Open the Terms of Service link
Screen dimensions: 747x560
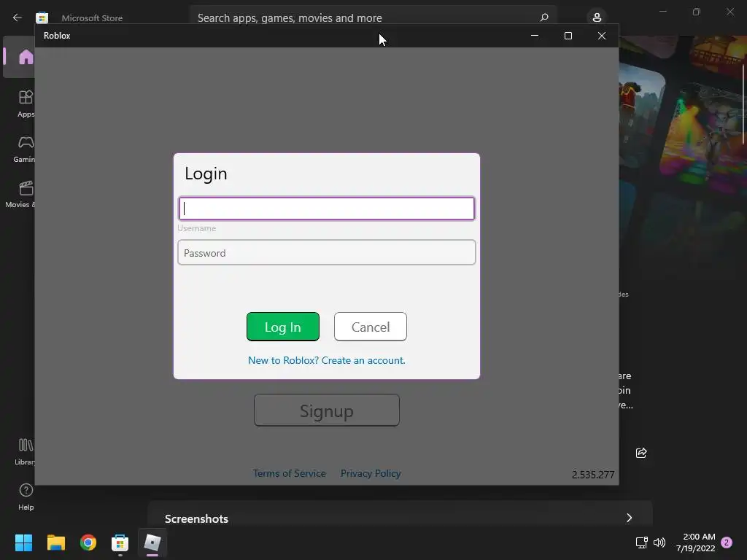(x=290, y=473)
